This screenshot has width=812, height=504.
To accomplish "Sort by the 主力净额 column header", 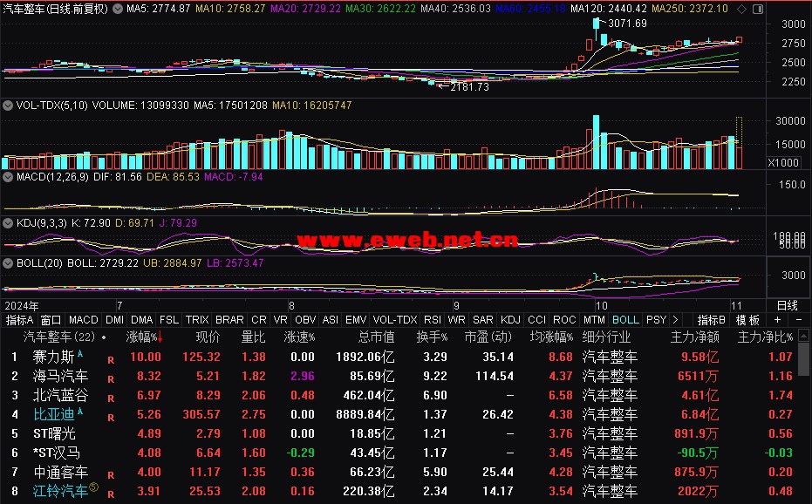I will [x=695, y=337].
